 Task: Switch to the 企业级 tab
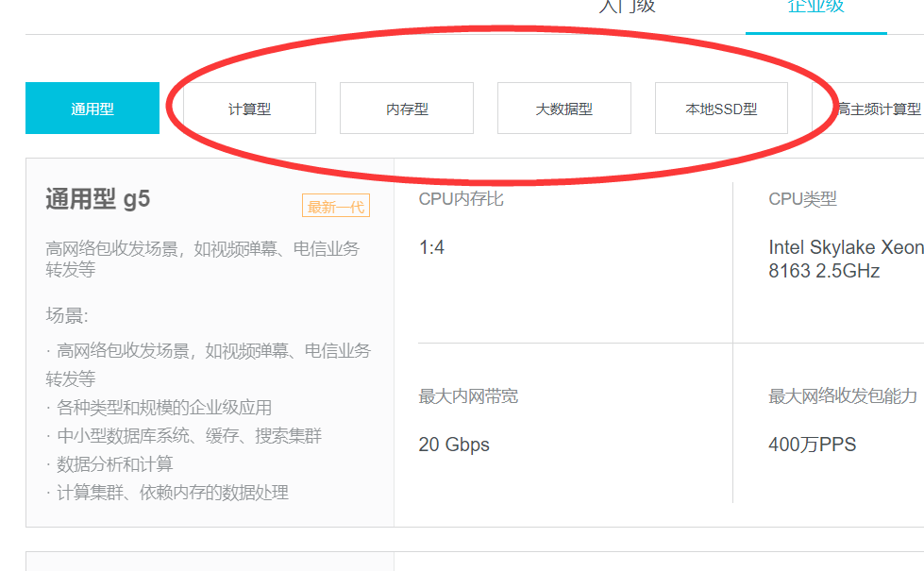815,8
